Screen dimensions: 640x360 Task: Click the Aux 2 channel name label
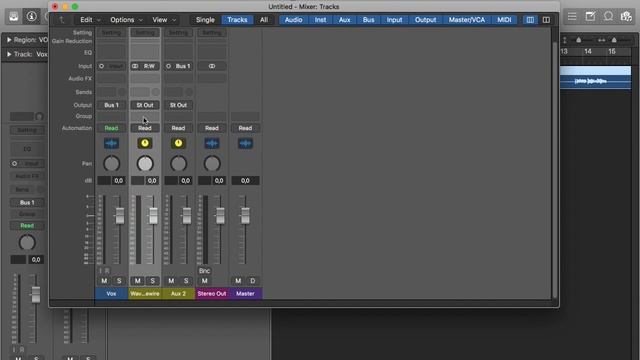point(178,293)
